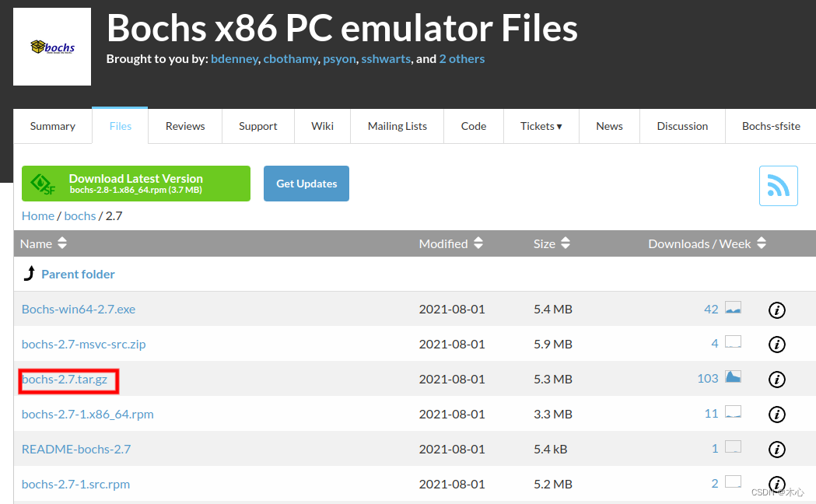Open download stats chart for bochs-2.7-1.x86_64.rpm

pyautogui.click(x=733, y=412)
